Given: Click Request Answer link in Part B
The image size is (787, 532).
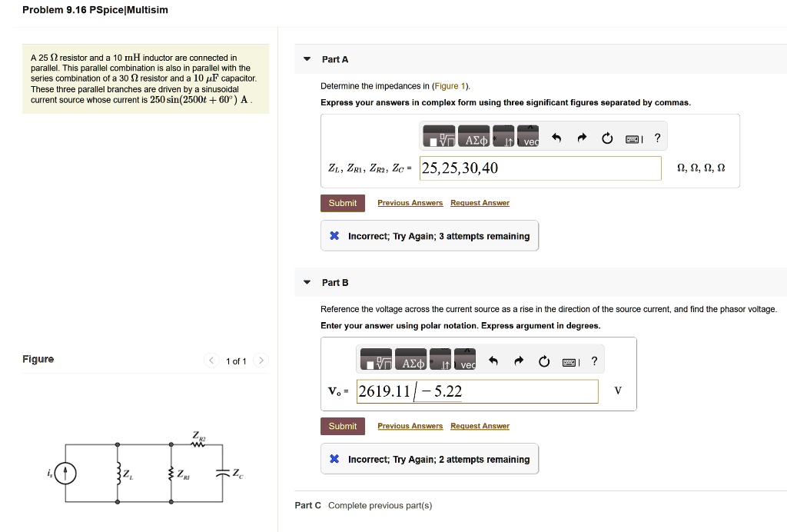Looking at the screenshot, I should pyautogui.click(x=480, y=426).
